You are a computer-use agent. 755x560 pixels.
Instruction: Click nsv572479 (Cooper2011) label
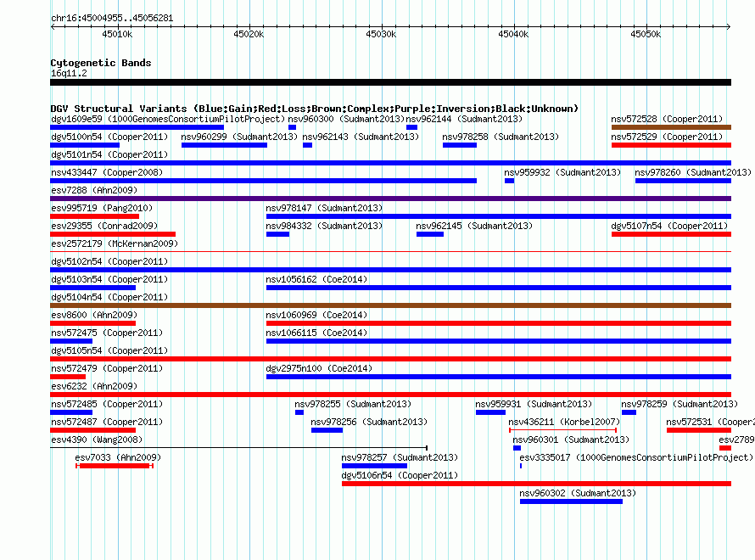coord(107,368)
